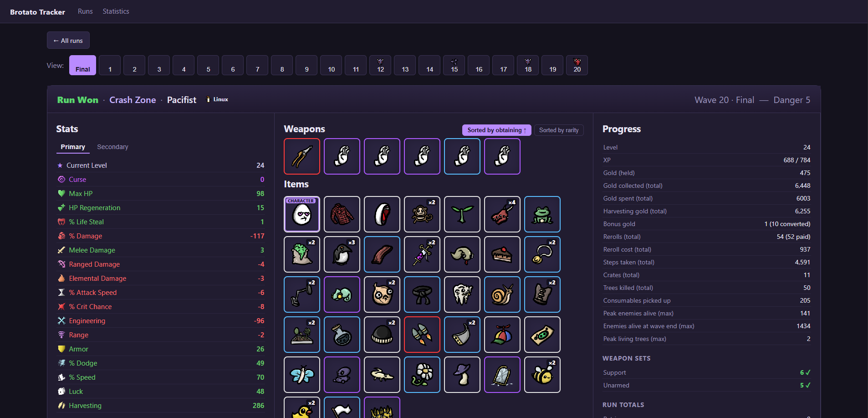Switch view to wave 10
The height and width of the screenshot is (418, 868).
(331, 65)
